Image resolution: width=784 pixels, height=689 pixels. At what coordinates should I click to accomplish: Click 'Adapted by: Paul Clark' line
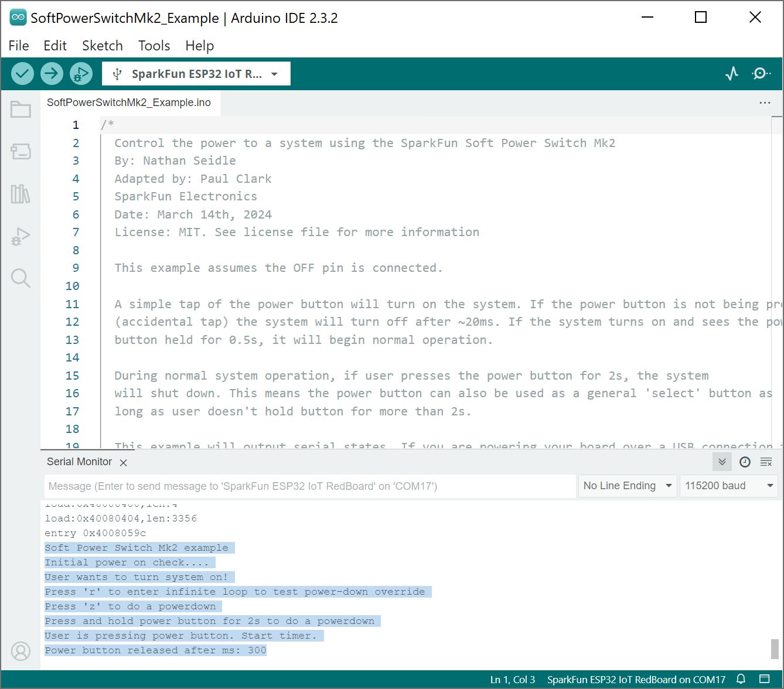click(193, 179)
